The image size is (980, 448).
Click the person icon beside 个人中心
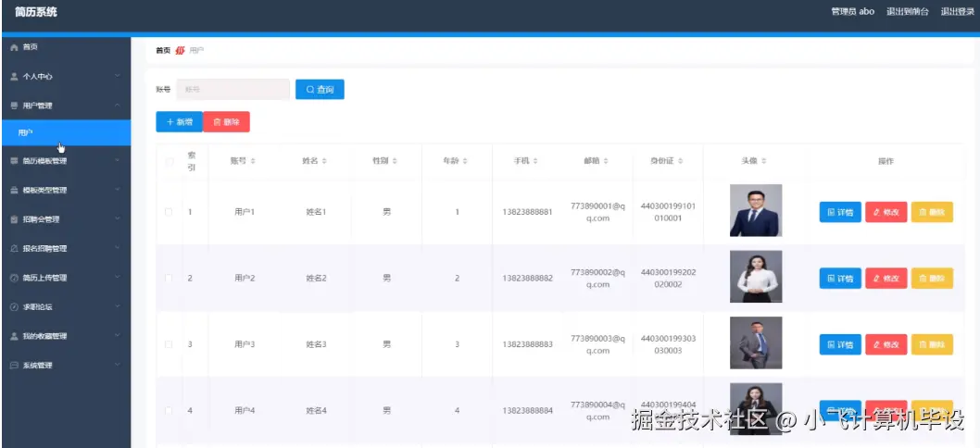(15, 76)
